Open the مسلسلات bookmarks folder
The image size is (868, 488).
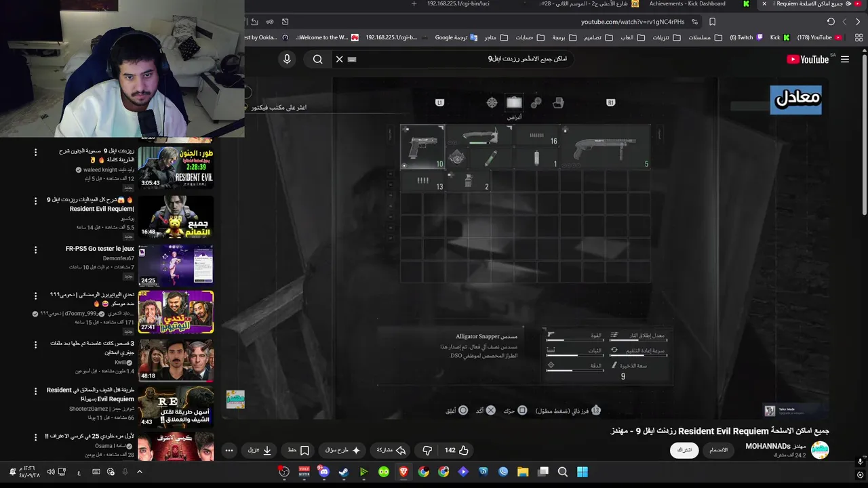coord(704,37)
